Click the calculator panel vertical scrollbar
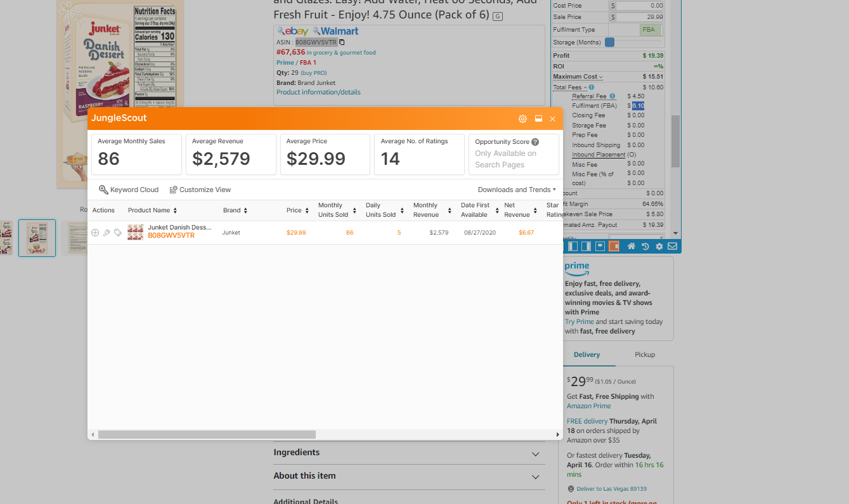 click(676, 141)
